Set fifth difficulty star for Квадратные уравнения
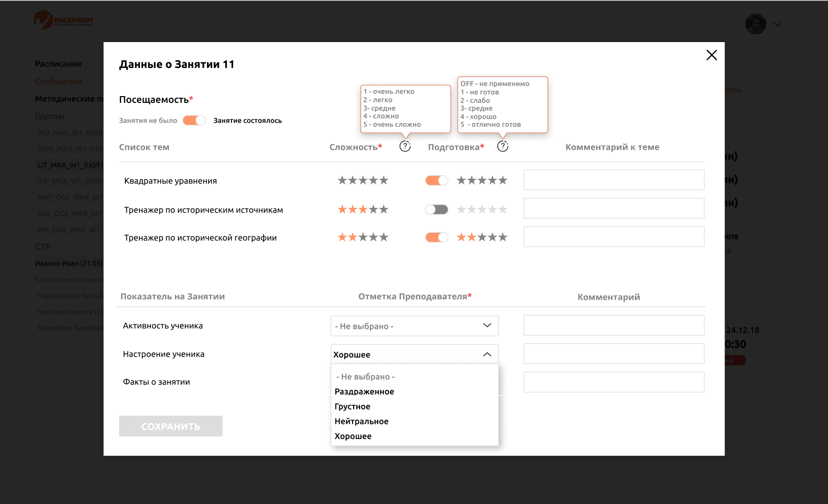 pos(384,180)
